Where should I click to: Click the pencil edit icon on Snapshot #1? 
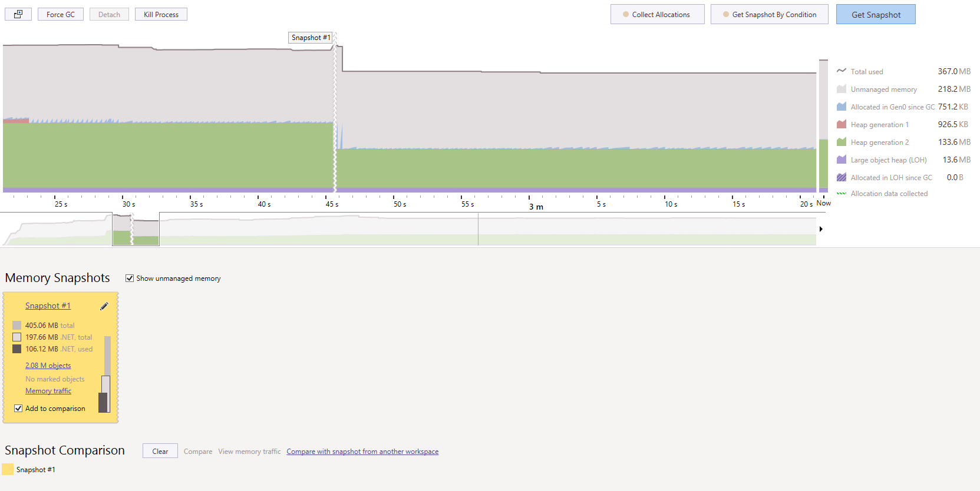tap(104, 306)
